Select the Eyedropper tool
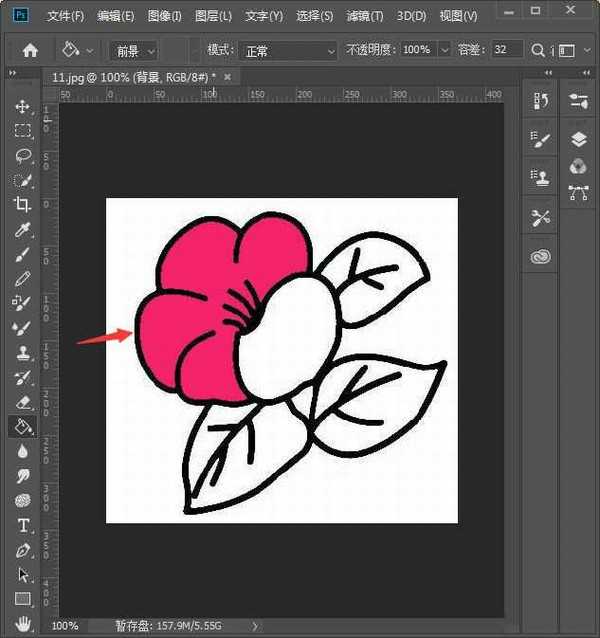The image size is (600, 638). 22,229
